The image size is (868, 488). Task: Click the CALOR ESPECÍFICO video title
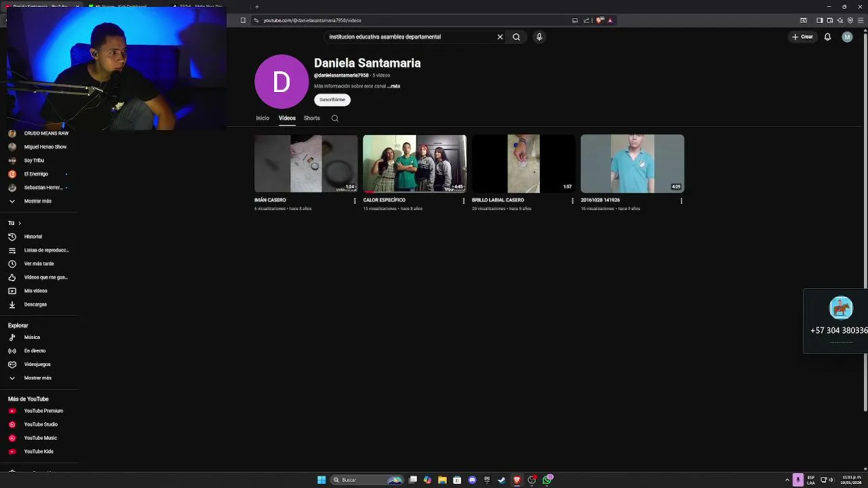[x=384, y=200]
